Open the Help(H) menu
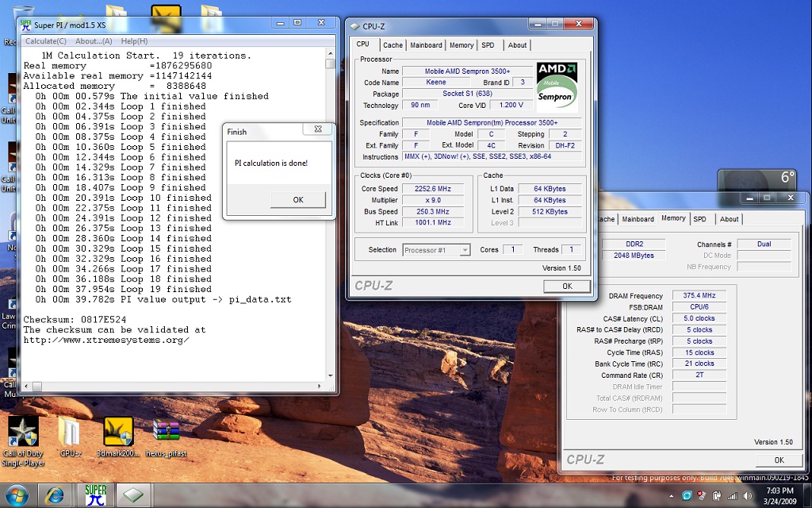Viewport: 812px width, 508px height. (134, 41)
